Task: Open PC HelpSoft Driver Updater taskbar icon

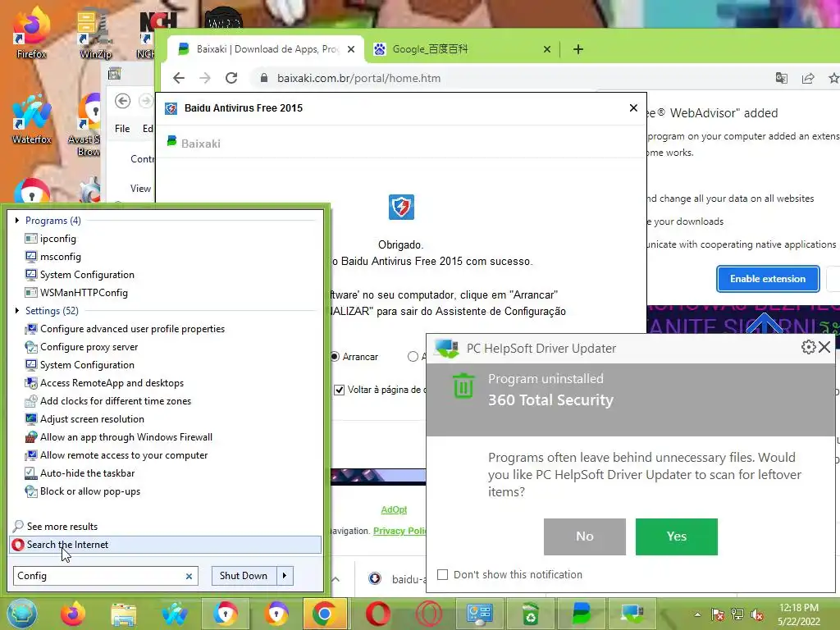Action: (x=632, y=614)
